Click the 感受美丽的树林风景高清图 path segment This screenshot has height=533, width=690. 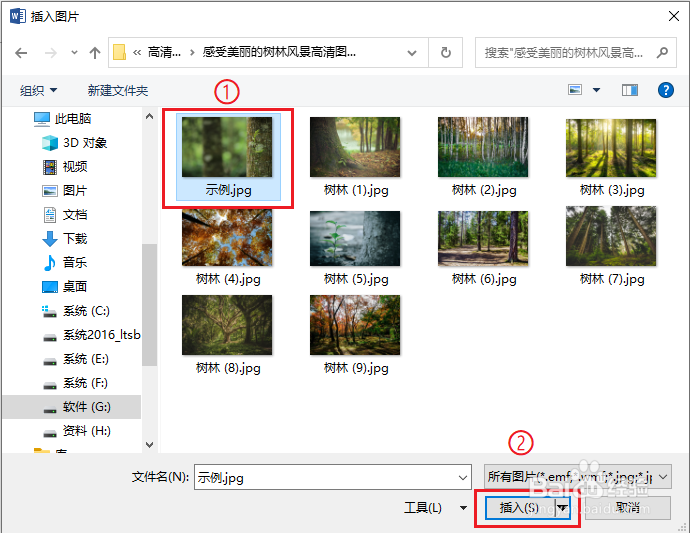[279, 52]
